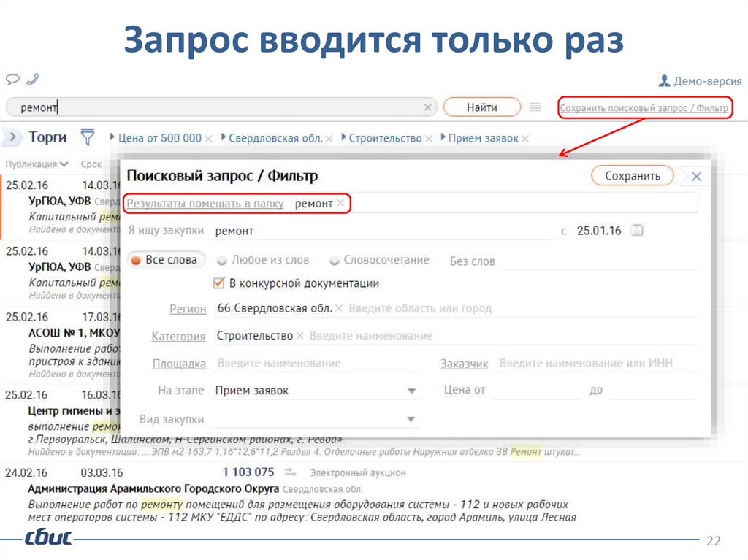Open the На этапе dropdown
This screenshot has height=560, width=748.
411,391
